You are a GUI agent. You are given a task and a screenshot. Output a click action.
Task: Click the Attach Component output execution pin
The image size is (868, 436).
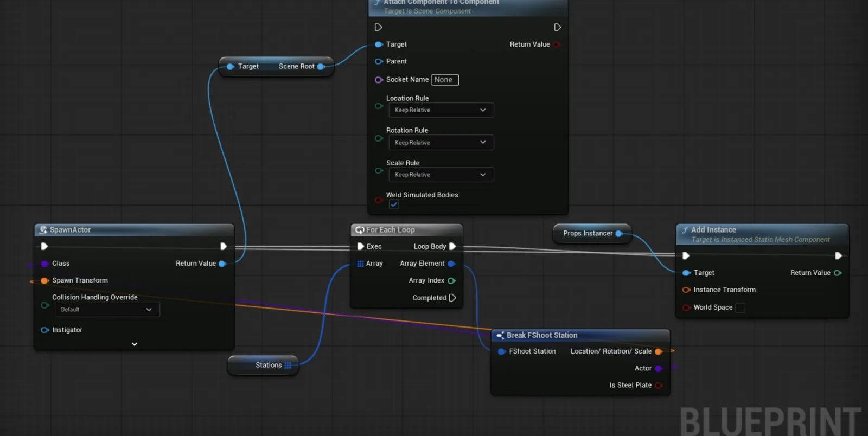tap(557, 27)
